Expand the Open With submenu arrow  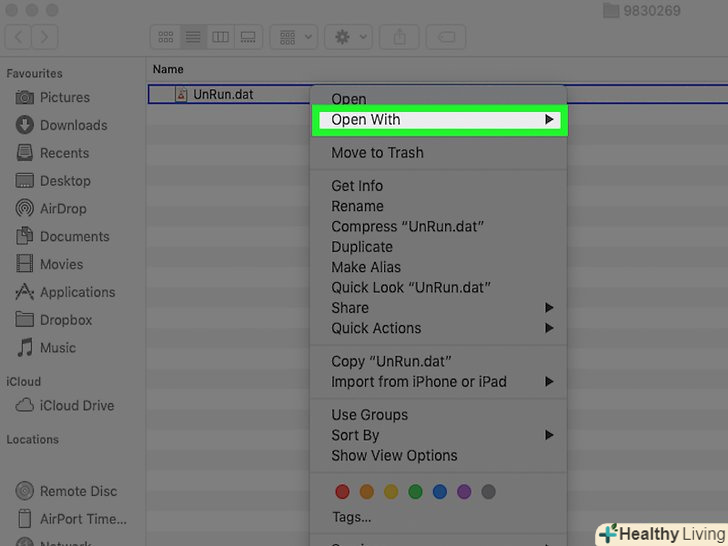[x=549, y=120]
